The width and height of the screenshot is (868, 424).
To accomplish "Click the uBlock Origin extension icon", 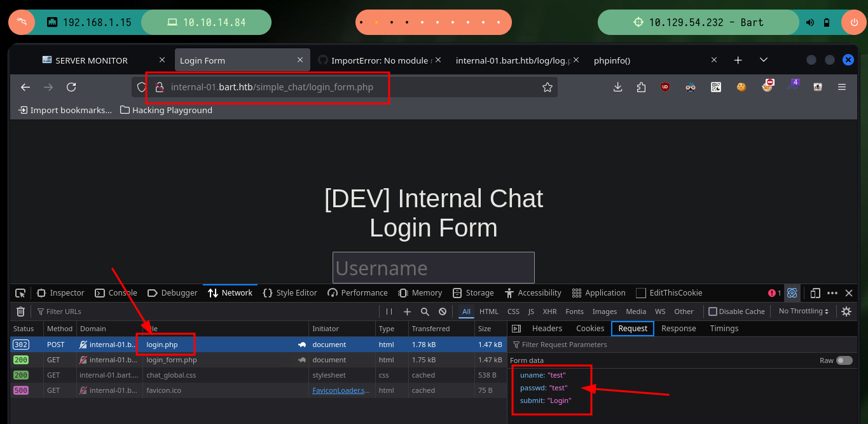I will click(665, 87).
